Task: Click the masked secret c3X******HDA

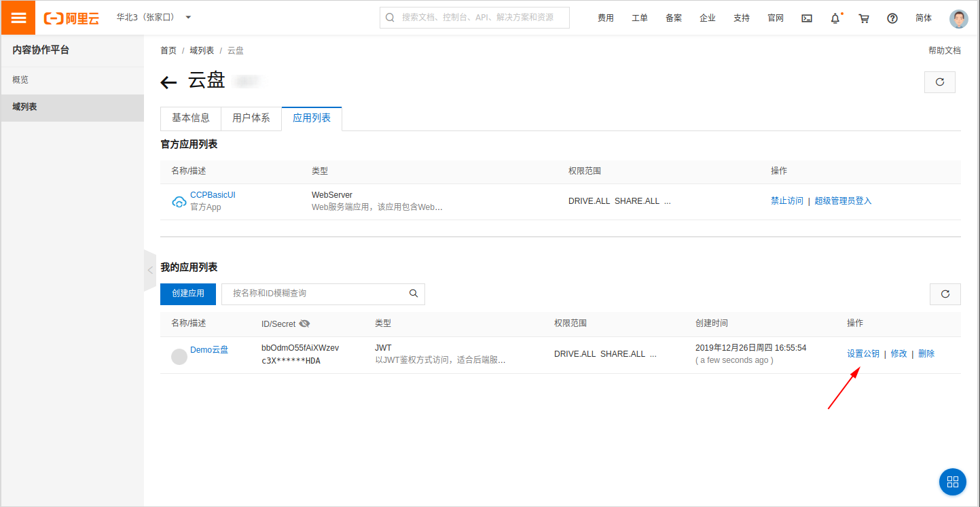Action: pyautogui.click(x=291, y=361)
